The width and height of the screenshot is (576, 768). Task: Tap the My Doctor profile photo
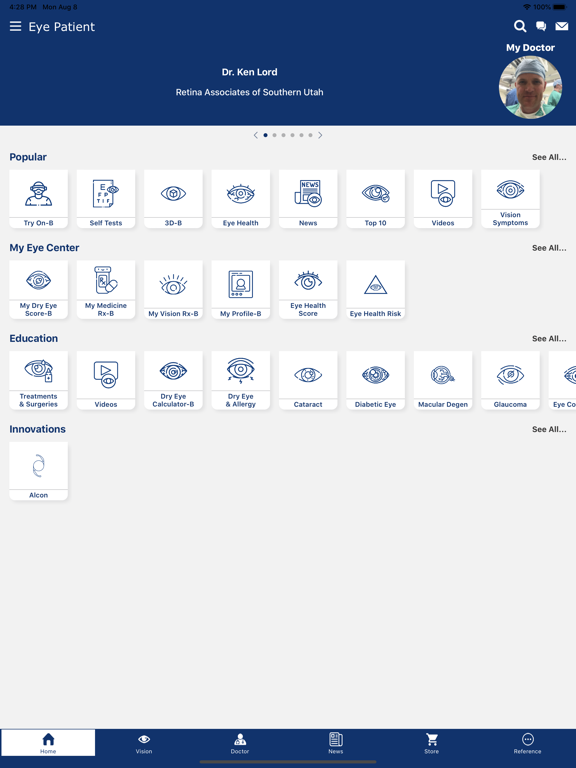[x=530, y=88]
